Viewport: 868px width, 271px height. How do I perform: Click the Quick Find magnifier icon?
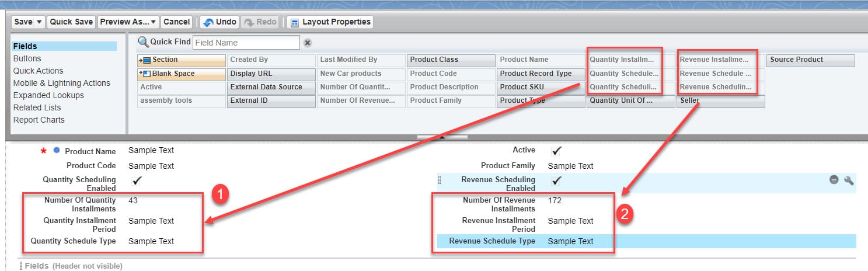(x=143, y=42)
